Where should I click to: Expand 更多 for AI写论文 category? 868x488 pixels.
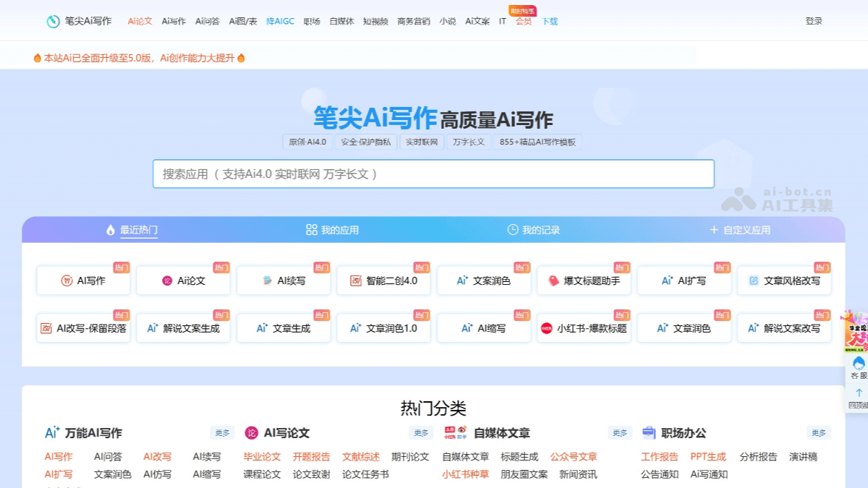tap(421, 433)
